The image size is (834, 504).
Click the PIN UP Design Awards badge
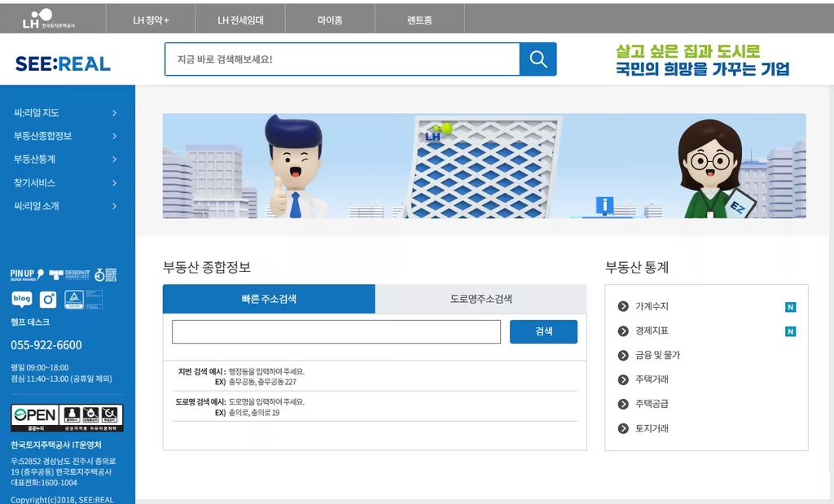[x=27, y=275]
